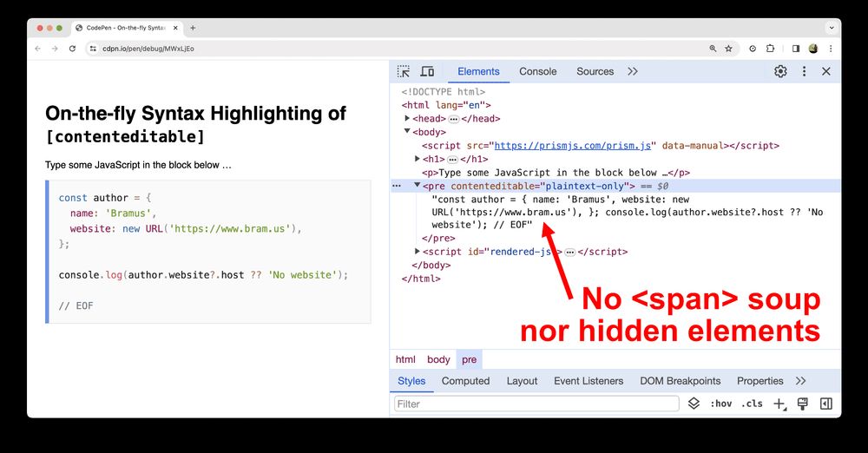Open the Computed pane tab
Screen dimensions: 868x453
[x=465, y=381]
